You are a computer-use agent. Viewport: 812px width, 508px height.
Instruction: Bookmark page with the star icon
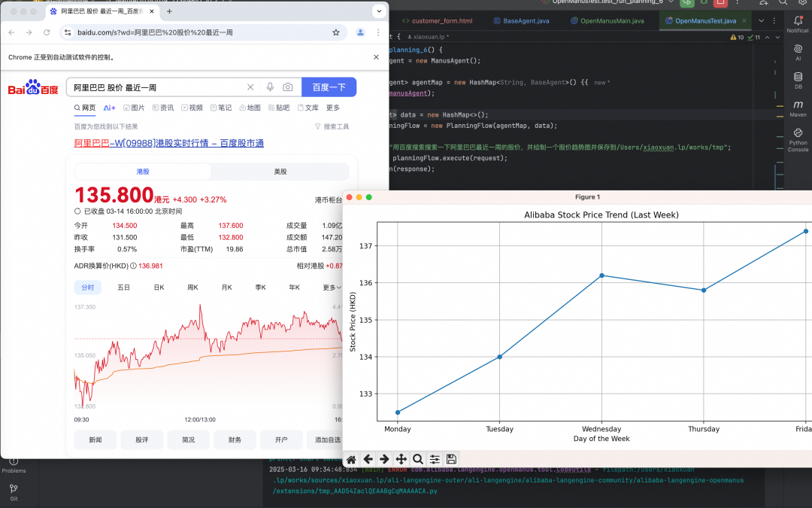point(335,32)
